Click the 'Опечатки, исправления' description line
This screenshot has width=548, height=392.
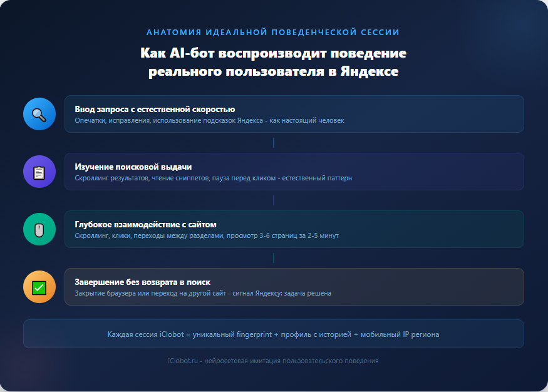point(209,120)
